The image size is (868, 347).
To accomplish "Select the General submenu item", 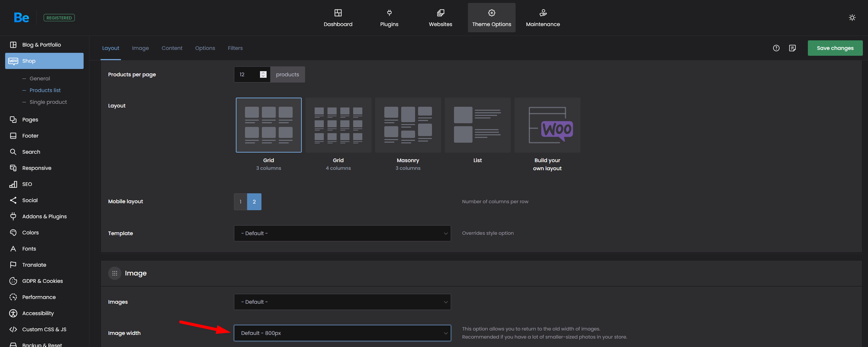I will 40,78.
